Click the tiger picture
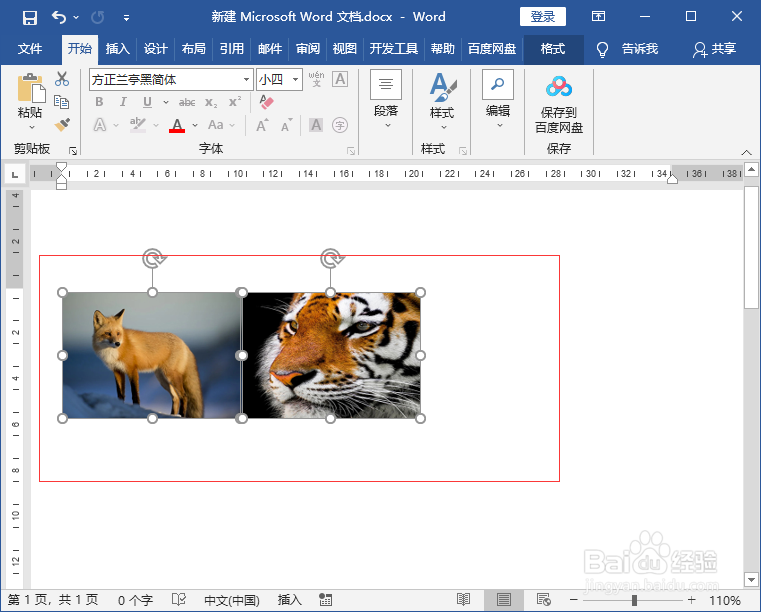 (x=331, y=355)
